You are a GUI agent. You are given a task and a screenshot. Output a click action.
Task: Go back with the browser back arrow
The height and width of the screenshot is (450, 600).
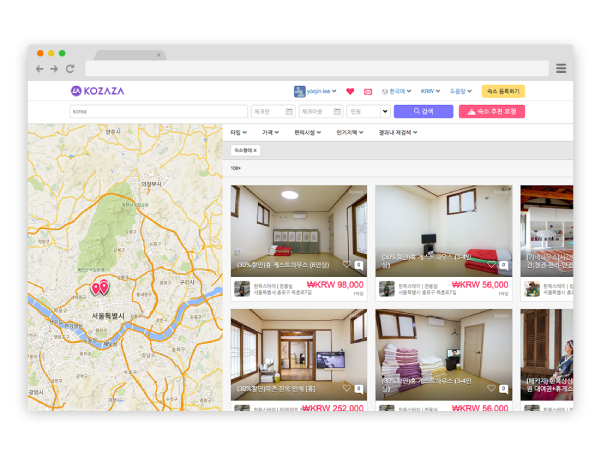(39, 69)
